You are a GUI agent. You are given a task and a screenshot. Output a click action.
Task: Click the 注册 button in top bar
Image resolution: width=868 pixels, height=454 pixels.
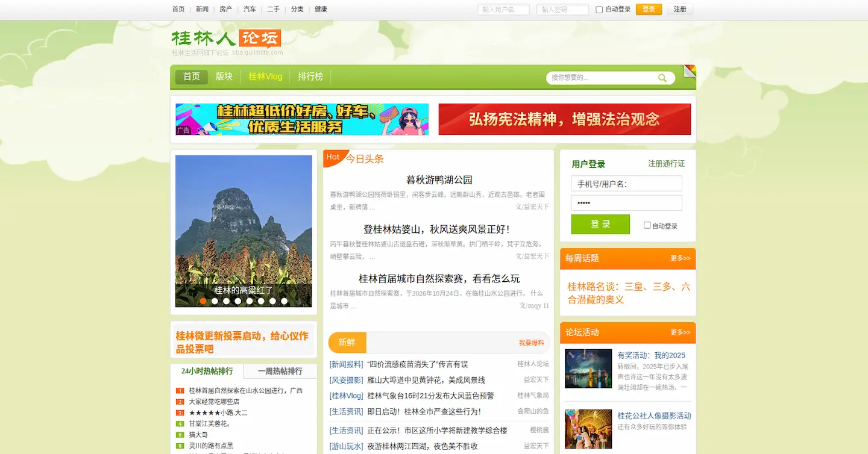(x=680, y=10)
